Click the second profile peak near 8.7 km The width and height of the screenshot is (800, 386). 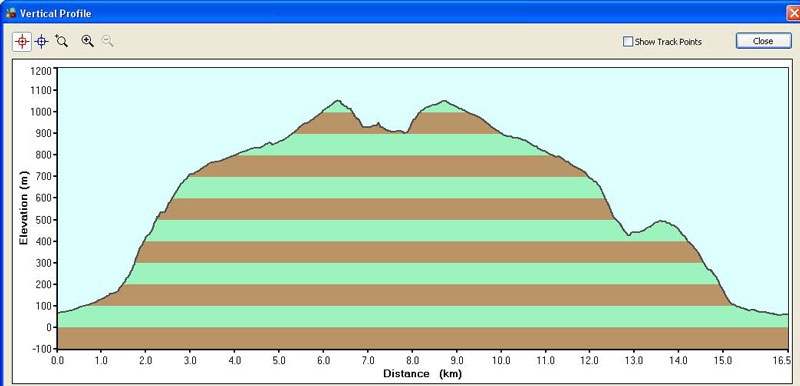pyautogui.click(x=443, y=101)
